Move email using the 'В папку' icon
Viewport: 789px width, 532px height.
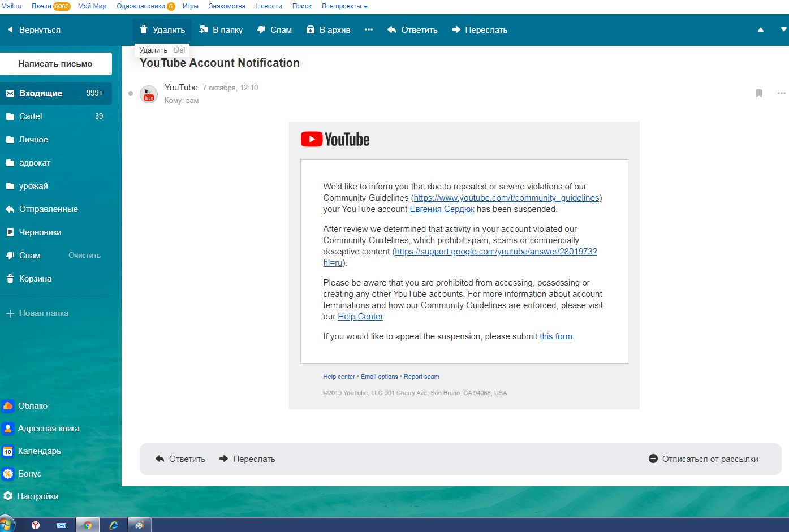tap(204, 29)
